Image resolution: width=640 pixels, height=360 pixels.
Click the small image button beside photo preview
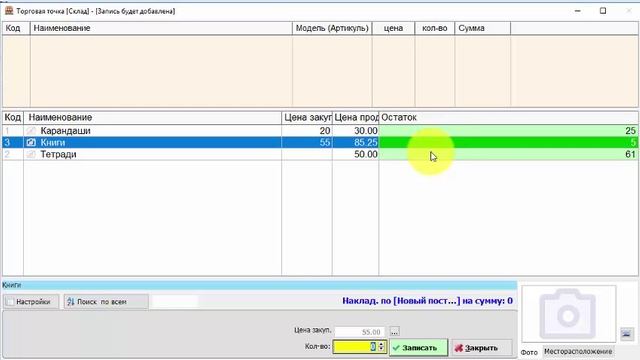627,334
